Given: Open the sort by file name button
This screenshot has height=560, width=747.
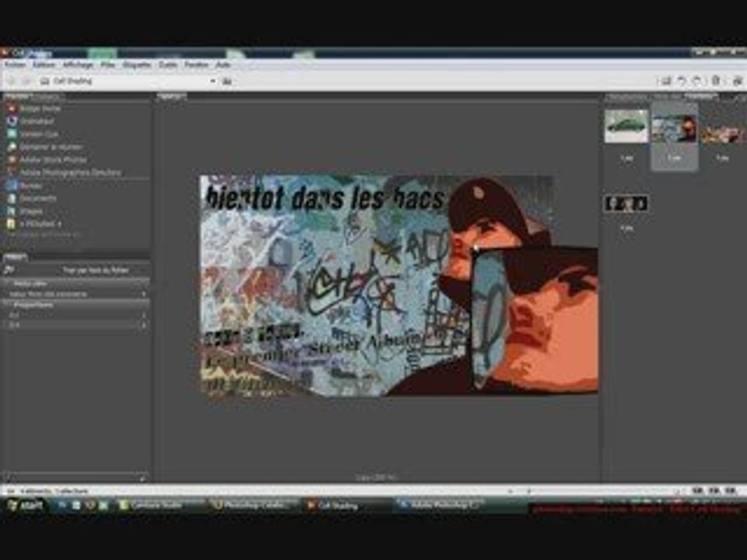Looking at the screenshot, I should (x=96, y=271).
